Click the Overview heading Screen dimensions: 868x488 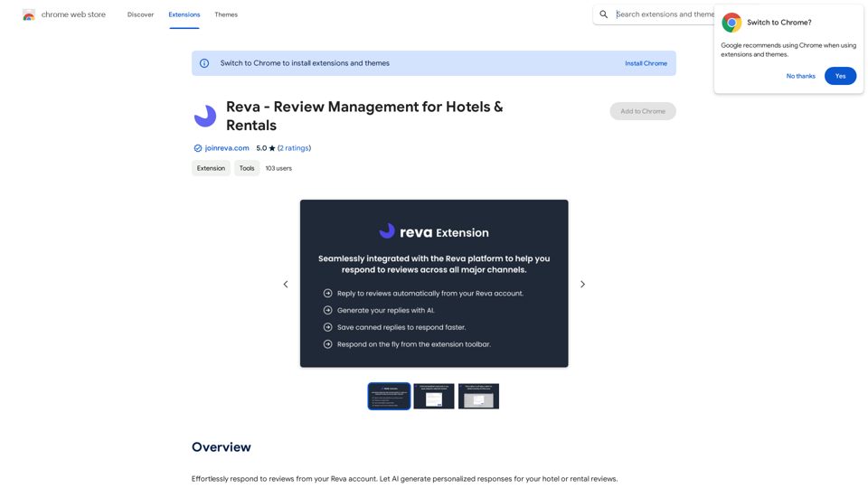tap(222, 447)
